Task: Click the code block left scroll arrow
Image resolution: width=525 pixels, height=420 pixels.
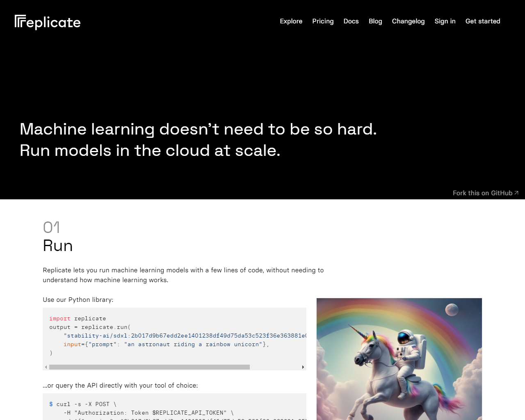Action: (46, 367)
